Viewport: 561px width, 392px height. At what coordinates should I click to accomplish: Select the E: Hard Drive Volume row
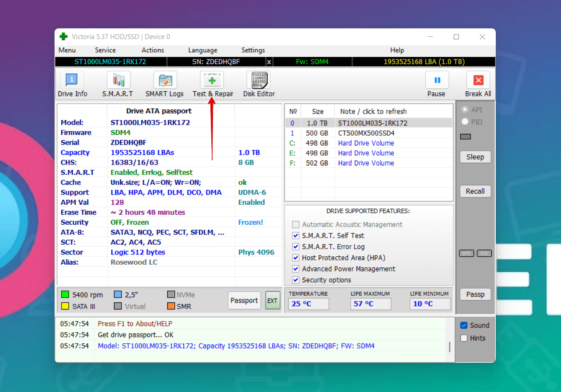pos(369,153)
